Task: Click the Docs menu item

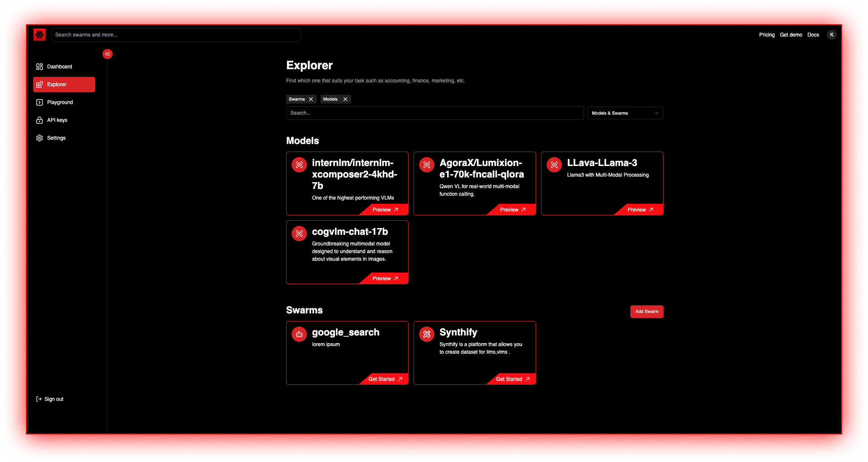Action: (815, 34)
